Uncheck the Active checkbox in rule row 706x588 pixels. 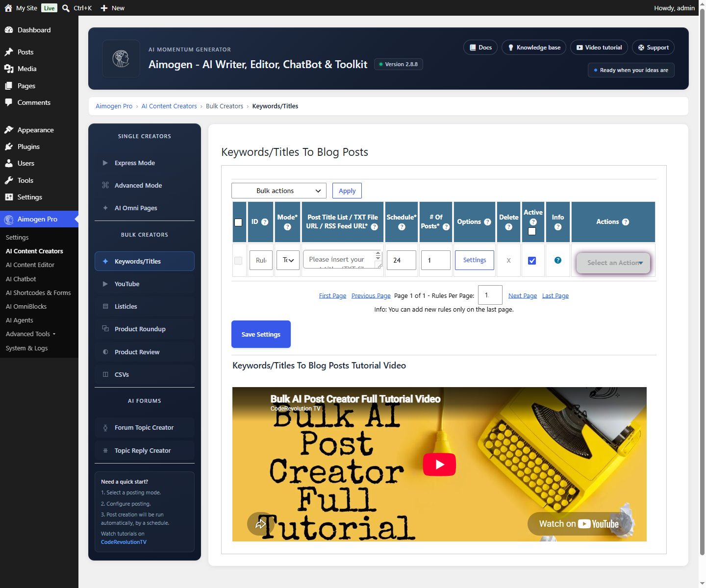coord(532,261)
